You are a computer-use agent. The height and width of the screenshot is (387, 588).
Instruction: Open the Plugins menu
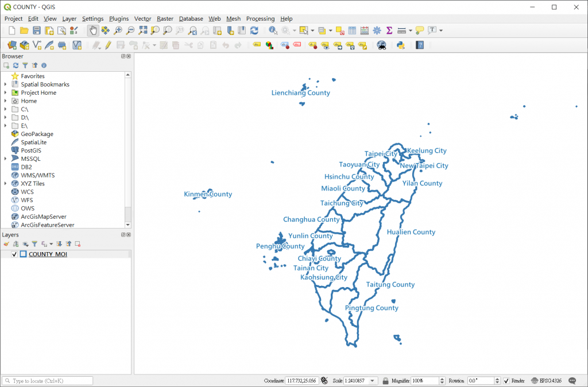pos(119,18)
